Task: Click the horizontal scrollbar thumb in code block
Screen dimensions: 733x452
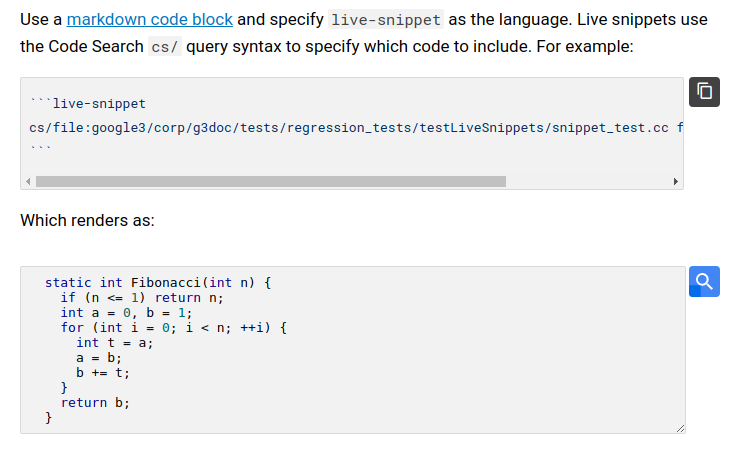Action: click(271, 181)
